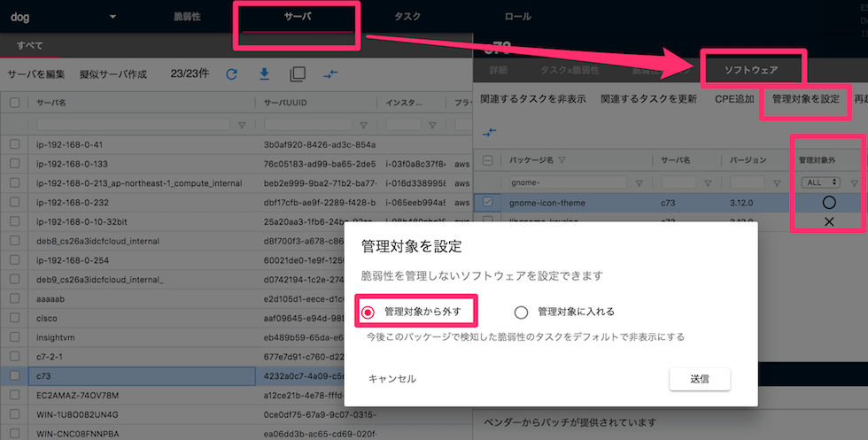Image resolution: width=868 pixels, height=440 pixels.
Task: Click the 23/23件 count label
Action: tap(190, 73)
